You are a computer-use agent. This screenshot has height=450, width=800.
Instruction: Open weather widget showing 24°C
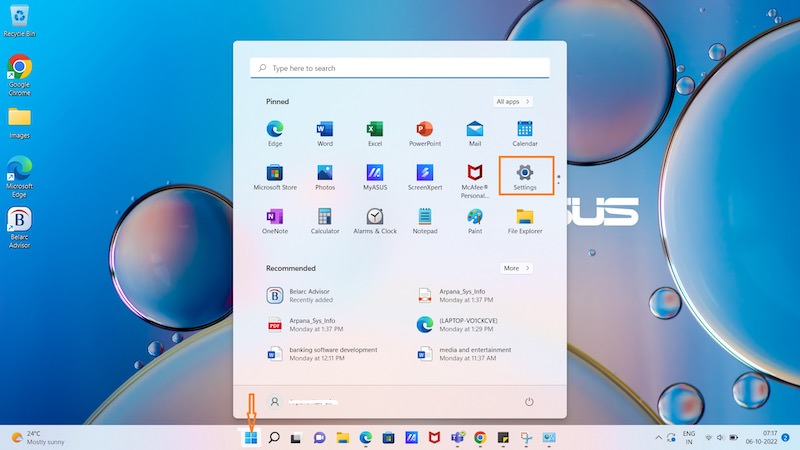click(x=38, y=438)
